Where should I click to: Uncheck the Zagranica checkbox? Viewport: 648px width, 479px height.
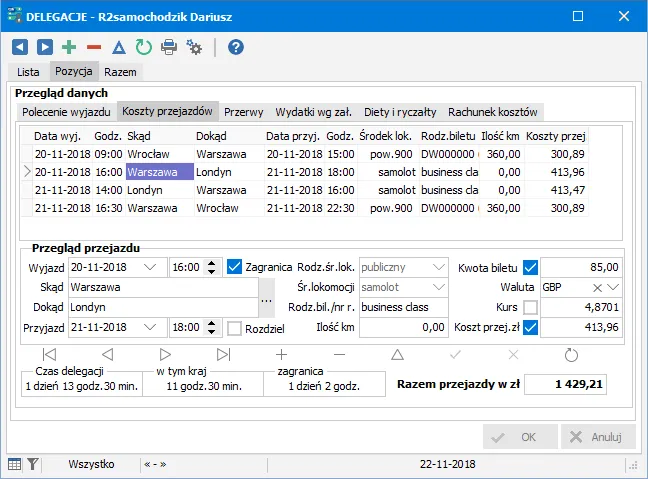point(234,267)
